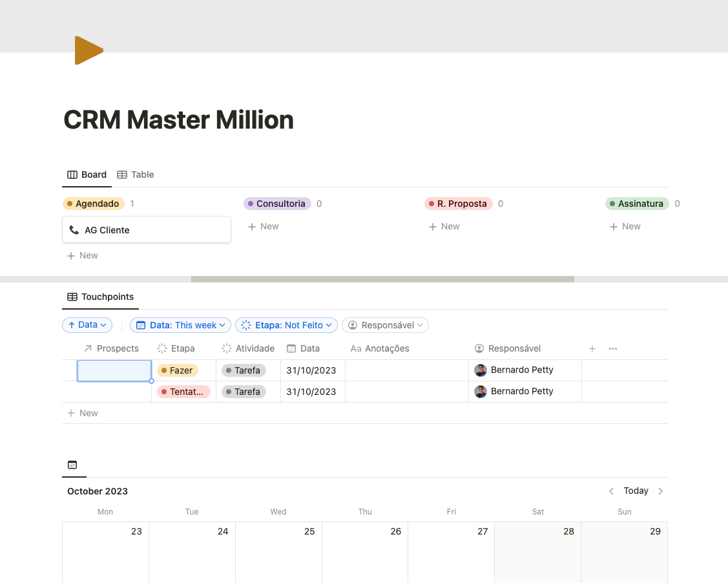The height and width of the screenshot is (583, 728).
Task: Add new card under Consultoria column
Action: pyautogui.click(x=264, y=226)
